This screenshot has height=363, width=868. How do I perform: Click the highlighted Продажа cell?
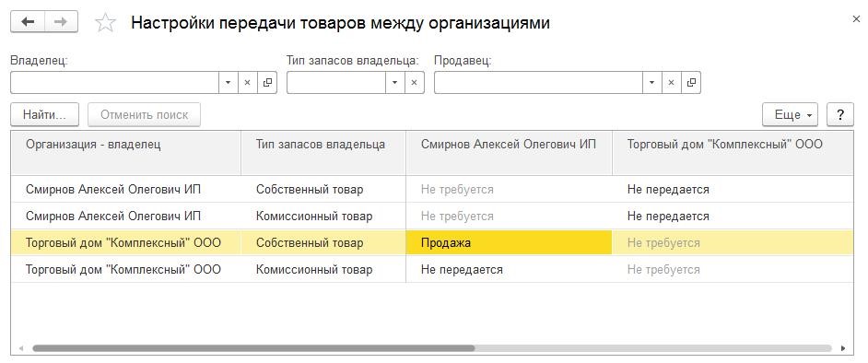click(x=509, y=242)
